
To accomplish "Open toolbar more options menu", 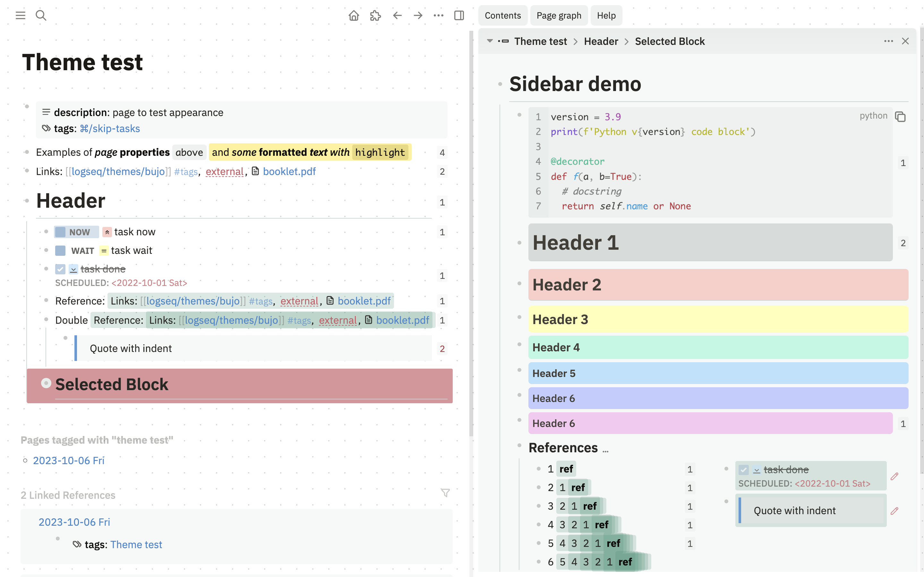I will pos(438,15).
